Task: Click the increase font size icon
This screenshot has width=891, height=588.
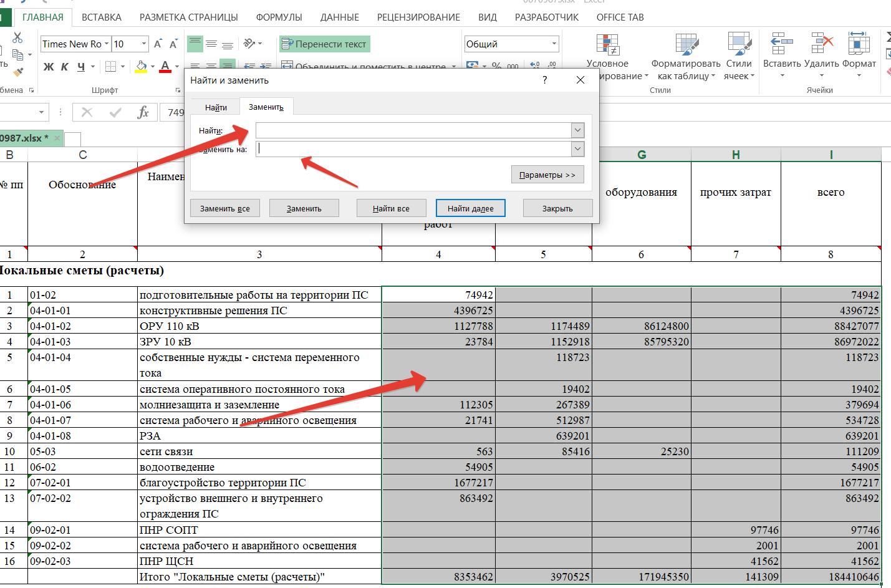Action: pyautogui.click(x=158, y=44)
